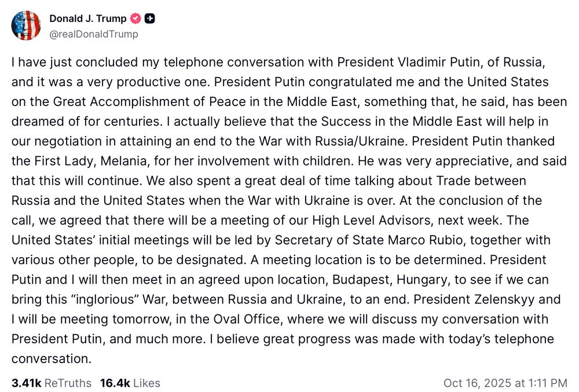This screenshot has height=392, width=579.
Task: Click the red verified checkmark badge
Action: [136, 19]
